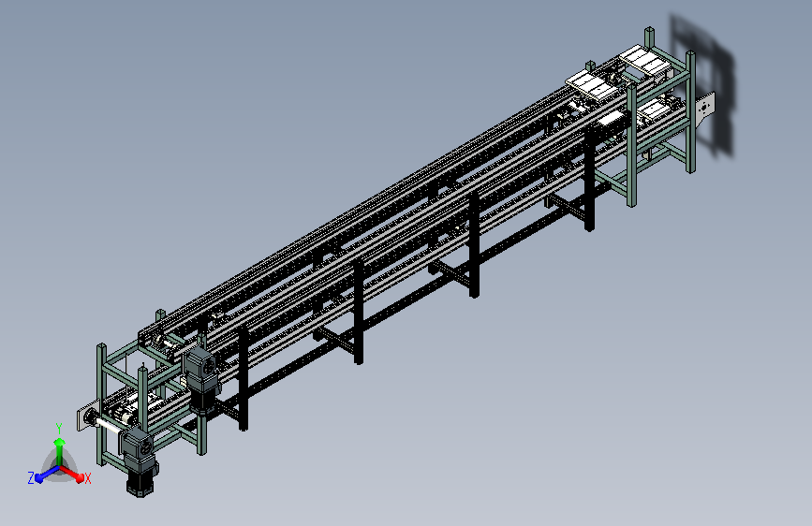Select the lowest gear motor at conveyor front
The width and height of the screenshot is (812, 526).
[x=139, y=460]
